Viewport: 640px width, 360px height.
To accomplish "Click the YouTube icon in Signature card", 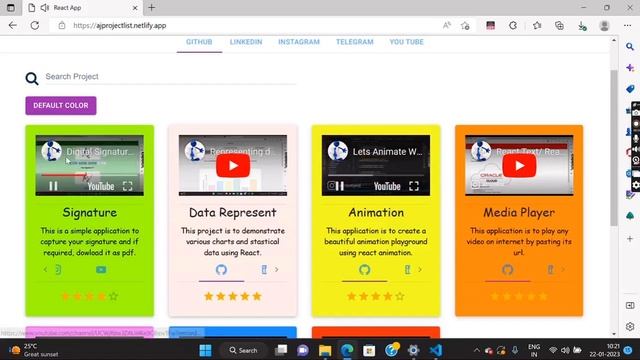I will [x=101, y=269].
